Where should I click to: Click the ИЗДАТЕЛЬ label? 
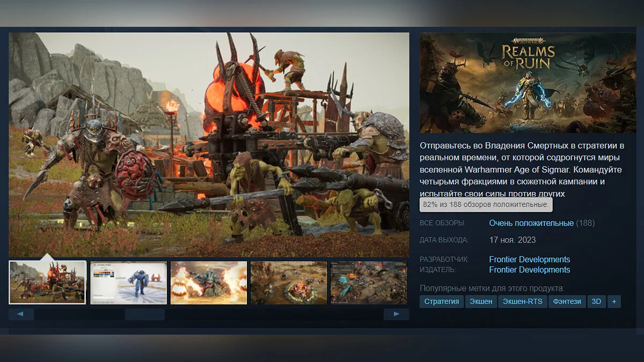pos(438,270)
